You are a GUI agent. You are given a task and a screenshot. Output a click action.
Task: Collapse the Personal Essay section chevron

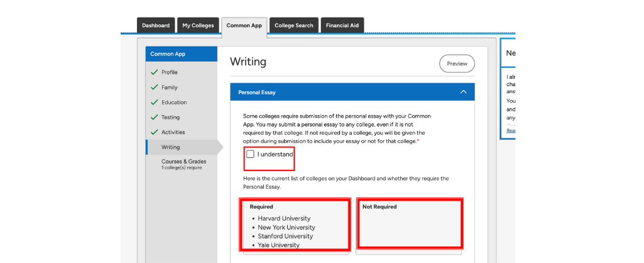pos(463,92)
